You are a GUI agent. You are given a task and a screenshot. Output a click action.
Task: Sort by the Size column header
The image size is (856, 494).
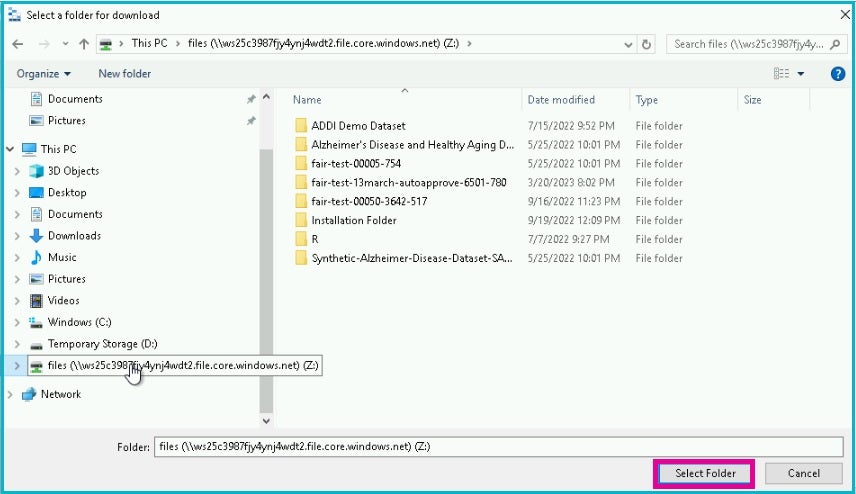click(752, 100)
